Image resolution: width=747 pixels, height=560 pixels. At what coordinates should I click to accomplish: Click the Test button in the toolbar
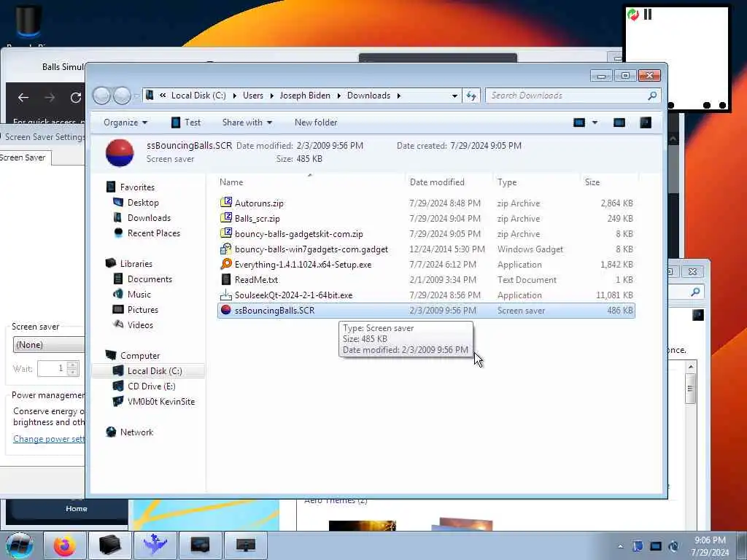(186, 122)
